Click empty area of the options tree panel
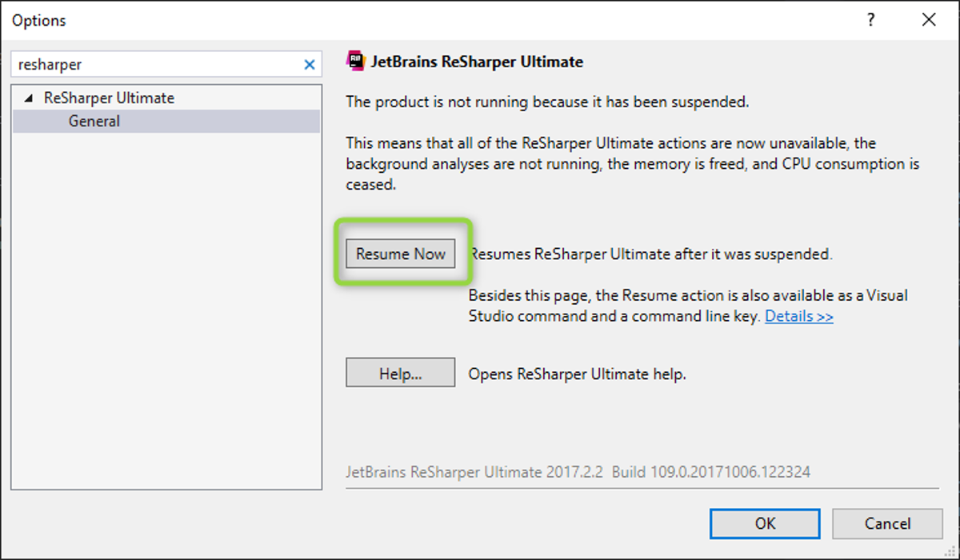Image resolution: width=960 pixels, height=560 pixels. point(166,320)
